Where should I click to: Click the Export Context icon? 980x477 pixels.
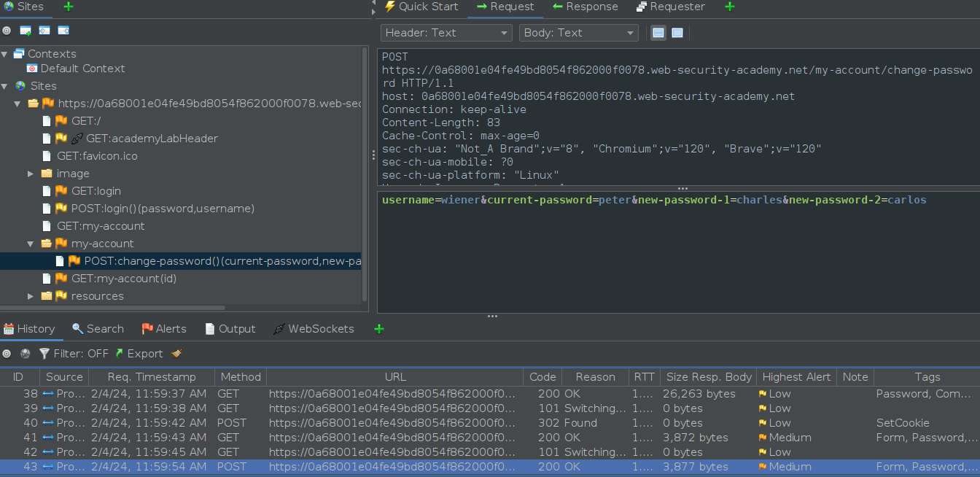[x=63, y=31]
